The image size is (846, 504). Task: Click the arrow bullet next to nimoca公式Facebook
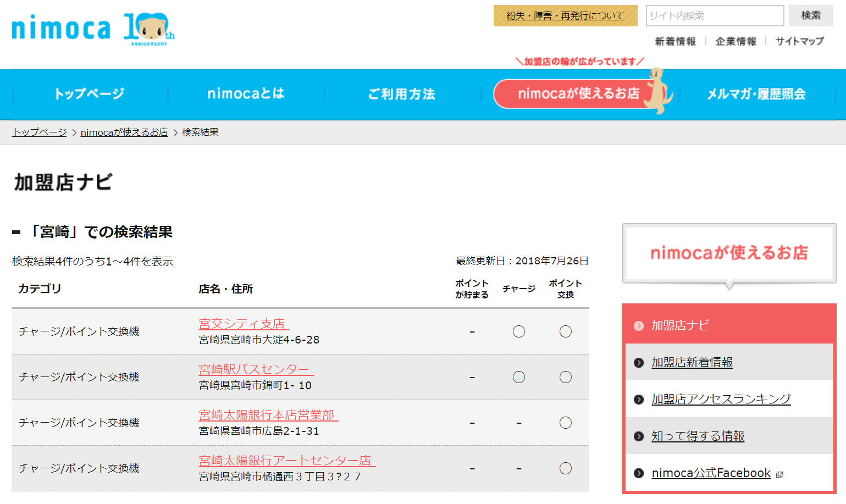click(638, 473)
